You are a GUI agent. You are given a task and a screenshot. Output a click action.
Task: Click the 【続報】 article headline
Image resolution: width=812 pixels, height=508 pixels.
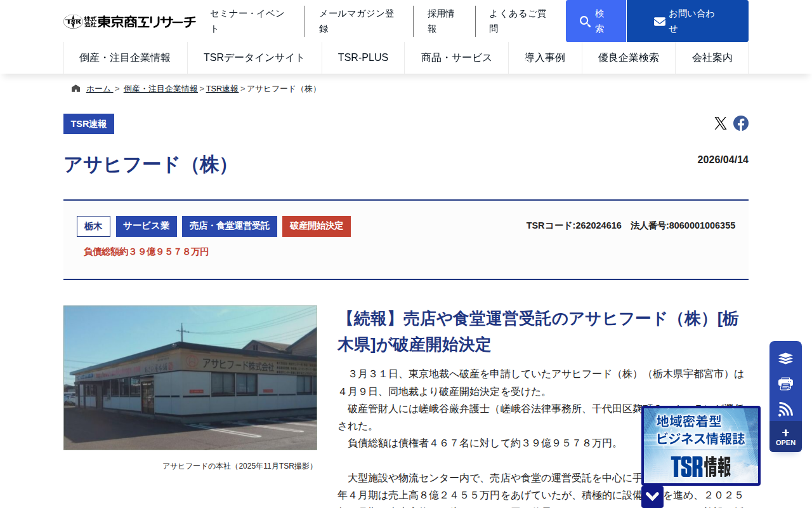538,331
